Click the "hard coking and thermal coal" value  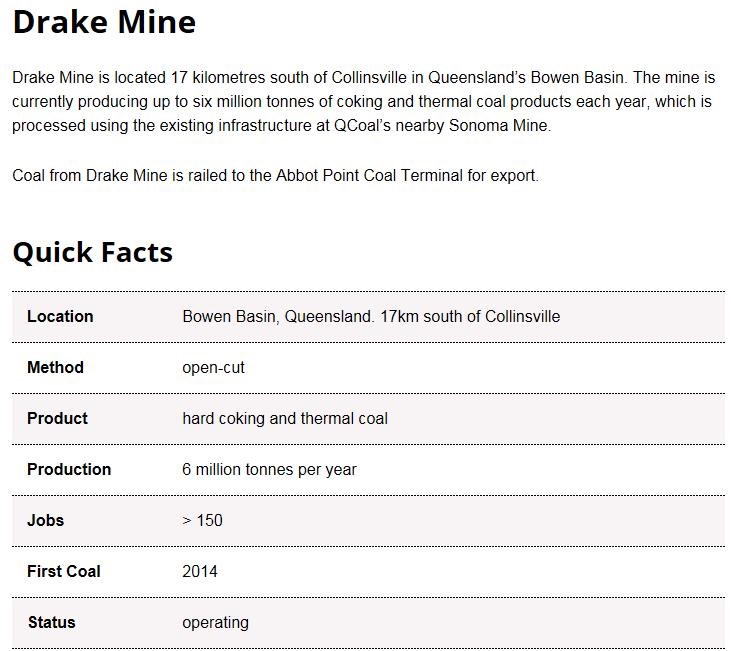(x=284, y=418)
